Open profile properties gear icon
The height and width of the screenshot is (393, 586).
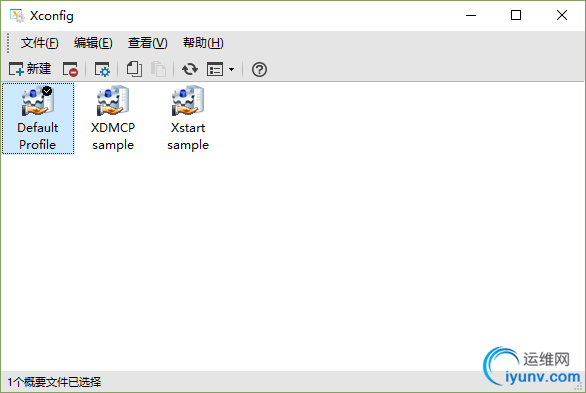point(102,69)
